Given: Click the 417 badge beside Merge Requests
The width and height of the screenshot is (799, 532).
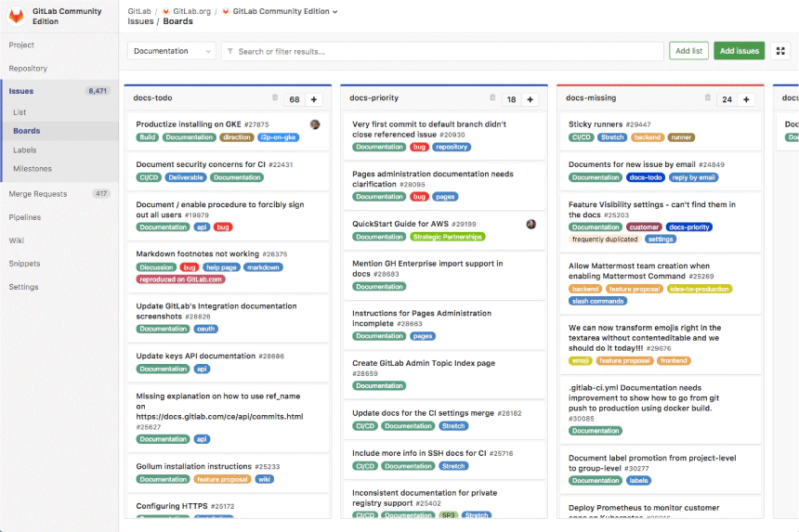Looking at the screenshot, I should click(101, 193).
